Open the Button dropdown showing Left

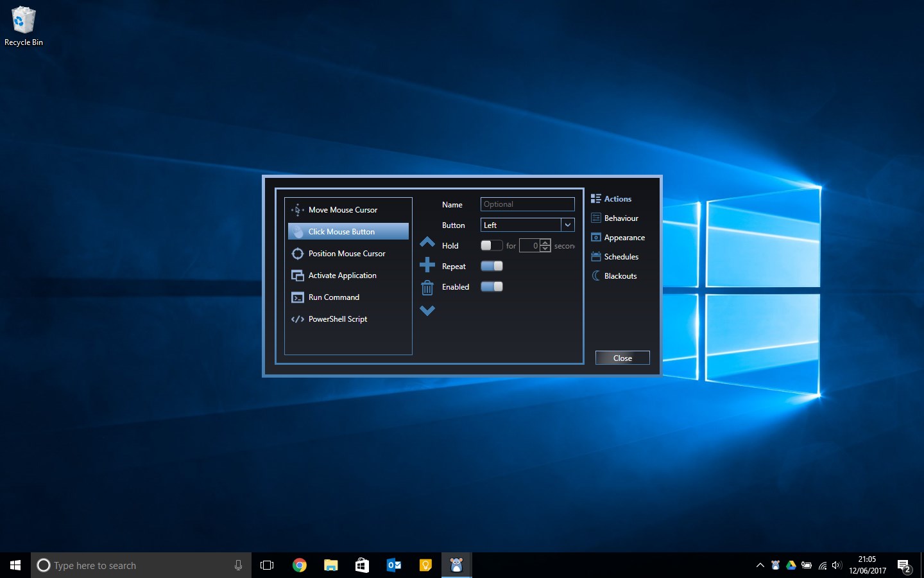[x=567, y=225]
